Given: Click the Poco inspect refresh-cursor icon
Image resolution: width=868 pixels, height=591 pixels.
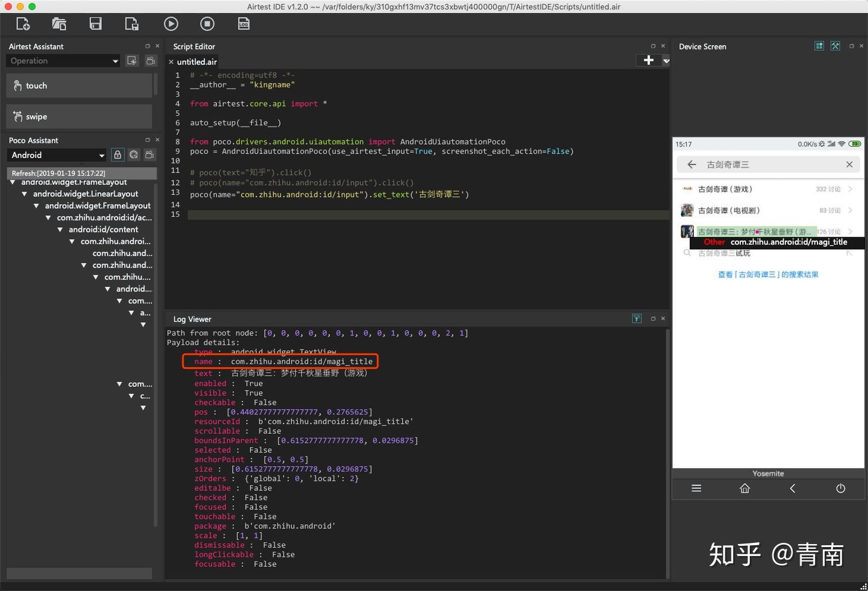Looking at the screenshot, I should pyautogui.click(x=134, y=155).
